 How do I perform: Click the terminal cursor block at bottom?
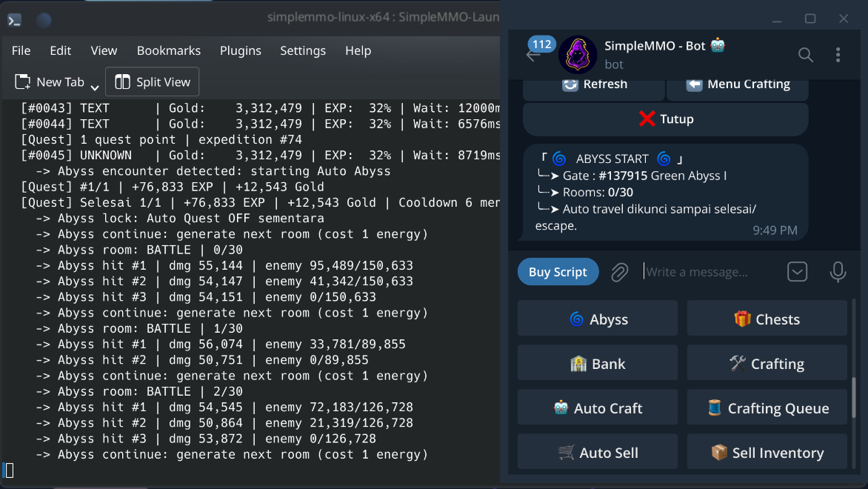10,470
